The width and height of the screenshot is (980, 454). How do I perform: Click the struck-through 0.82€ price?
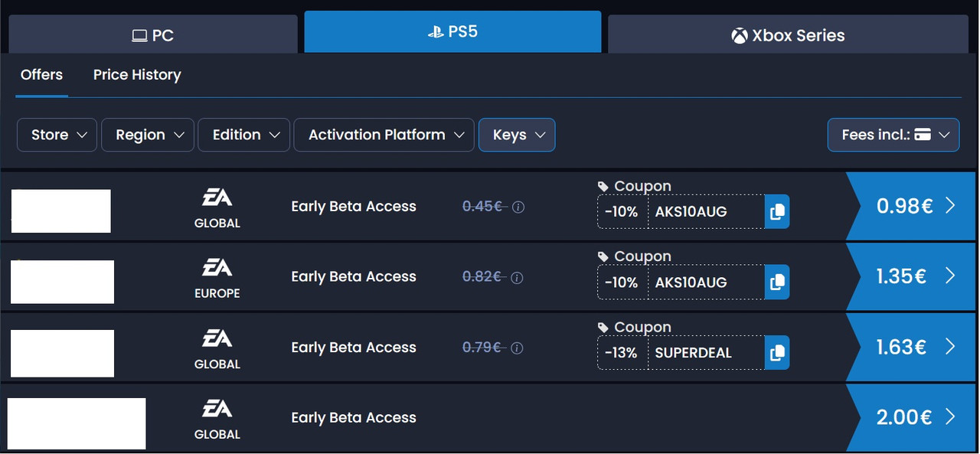click(483, 277)
